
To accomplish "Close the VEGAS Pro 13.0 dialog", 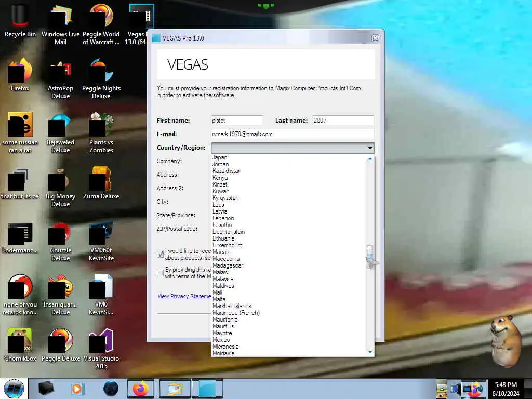I will [375, 38].
